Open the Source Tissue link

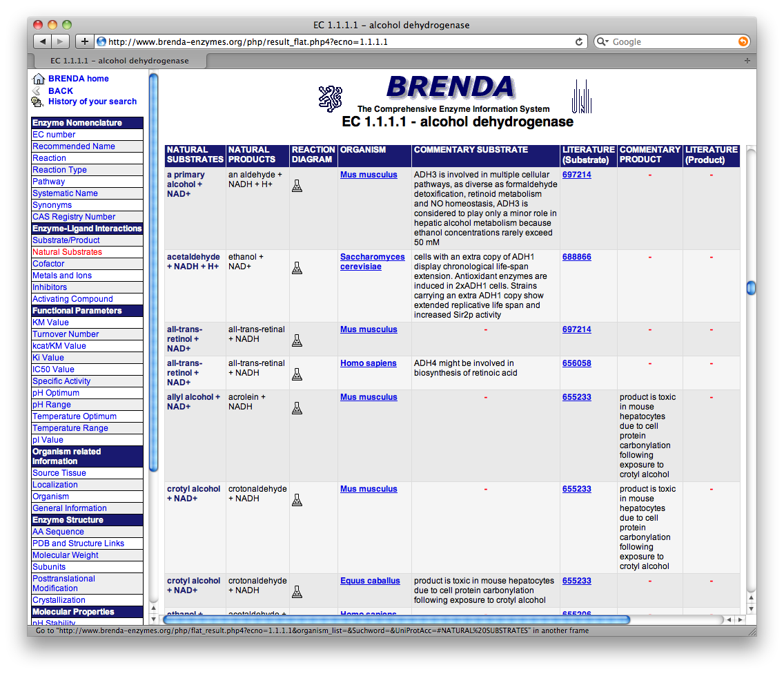pos(59,473)
